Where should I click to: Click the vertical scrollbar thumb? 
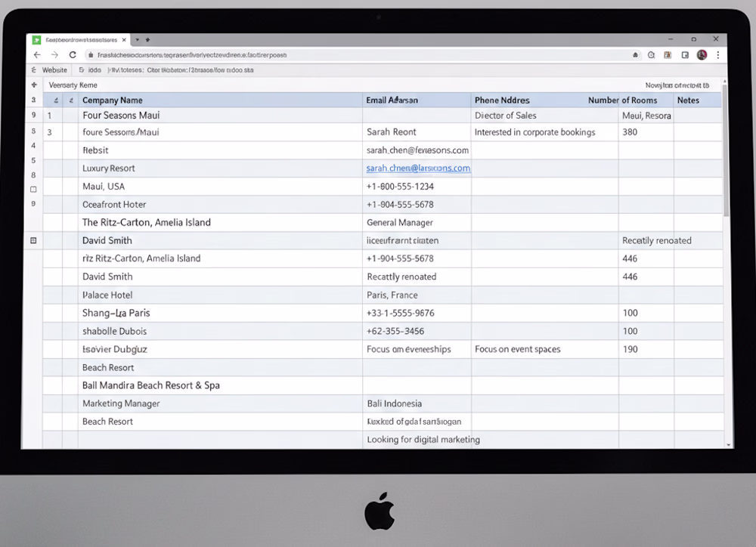726,151
